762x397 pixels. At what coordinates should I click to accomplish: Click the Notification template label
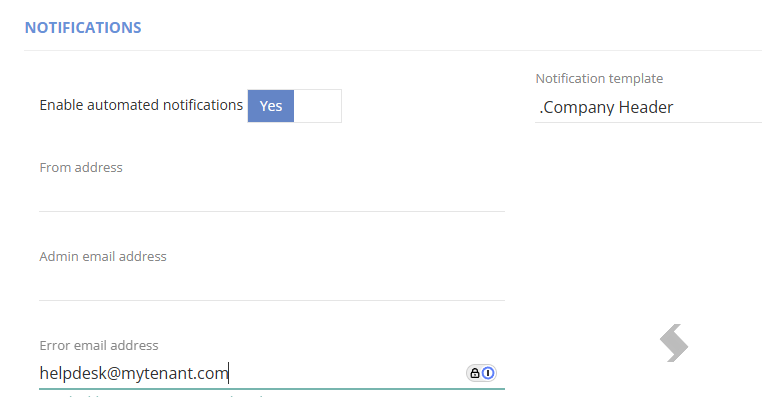tap(599, 79)
